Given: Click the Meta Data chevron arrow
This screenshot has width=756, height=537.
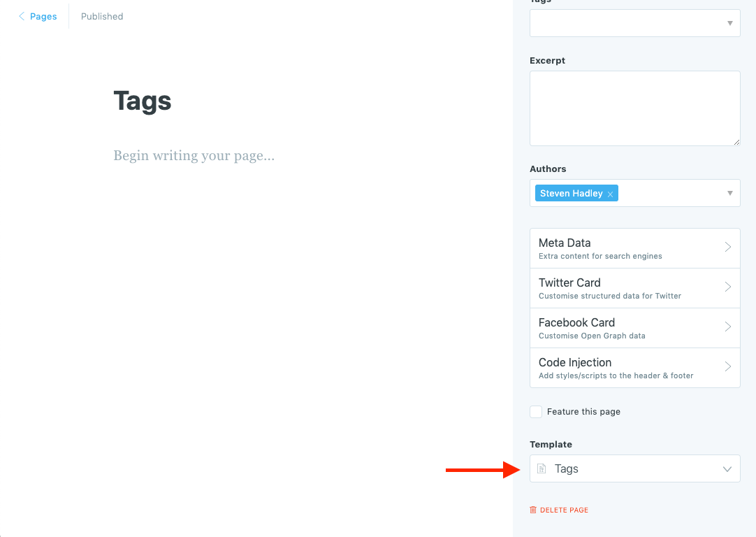Looking at the screenshot, I should click(727, 247).
